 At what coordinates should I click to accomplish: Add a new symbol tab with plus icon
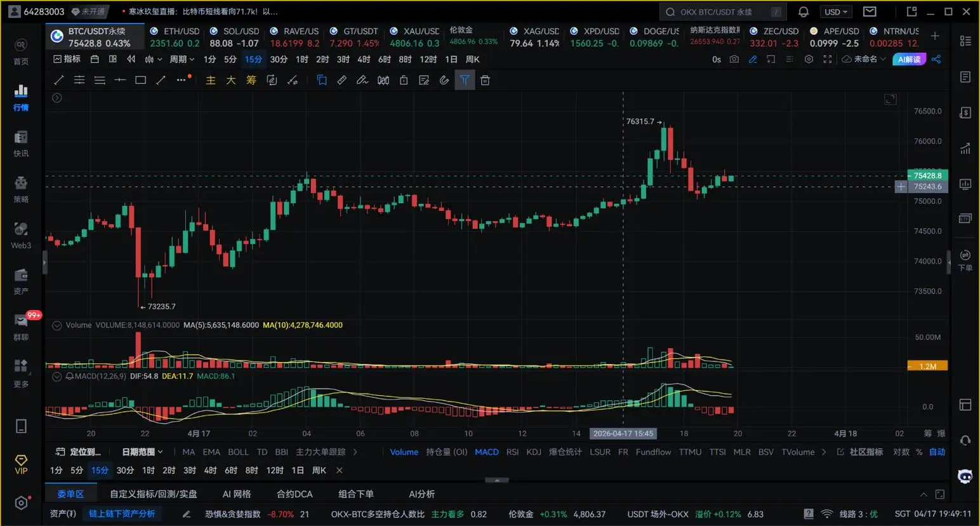tap(935, 36)
